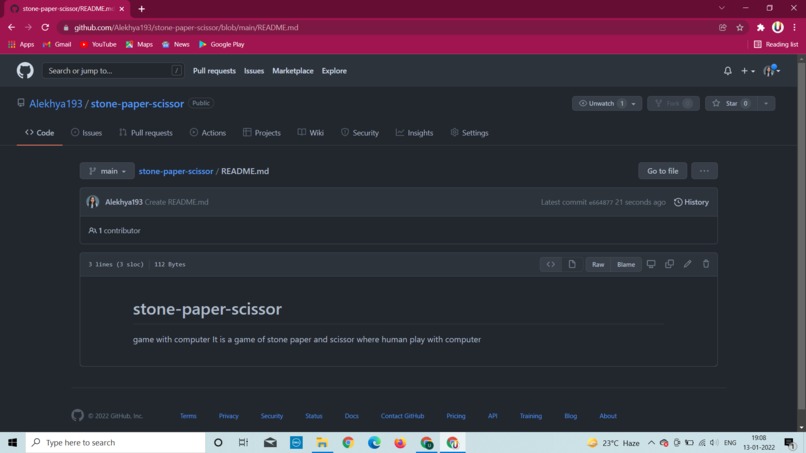Open stone-paper-scissor breadcrumb link

176,171
